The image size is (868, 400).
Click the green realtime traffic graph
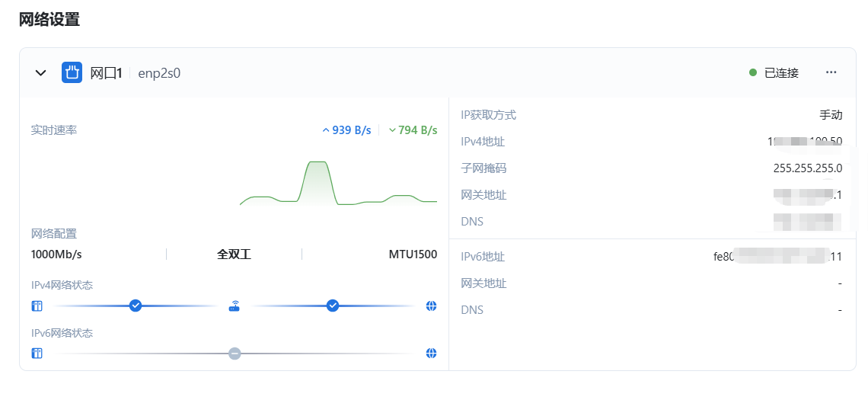338,184
